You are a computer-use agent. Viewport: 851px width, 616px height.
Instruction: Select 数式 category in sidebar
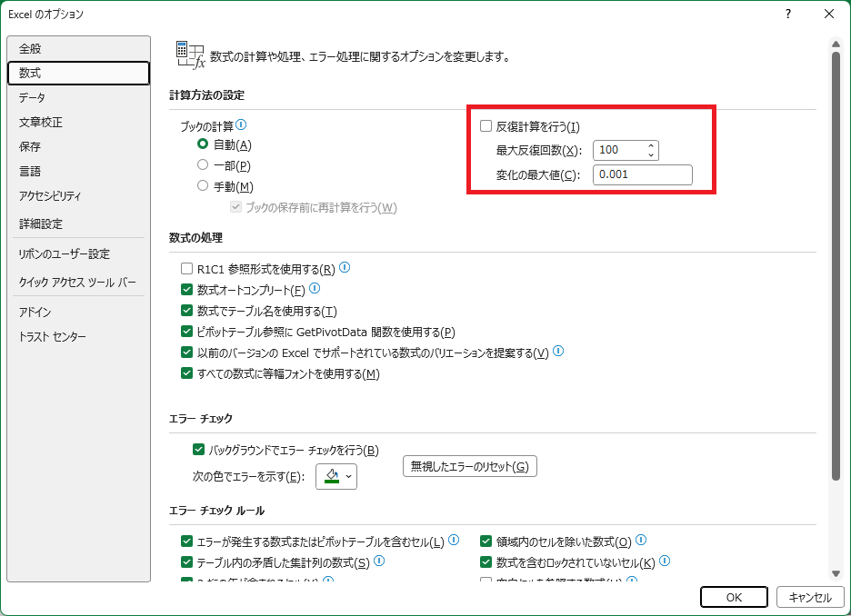click(79, 74)
